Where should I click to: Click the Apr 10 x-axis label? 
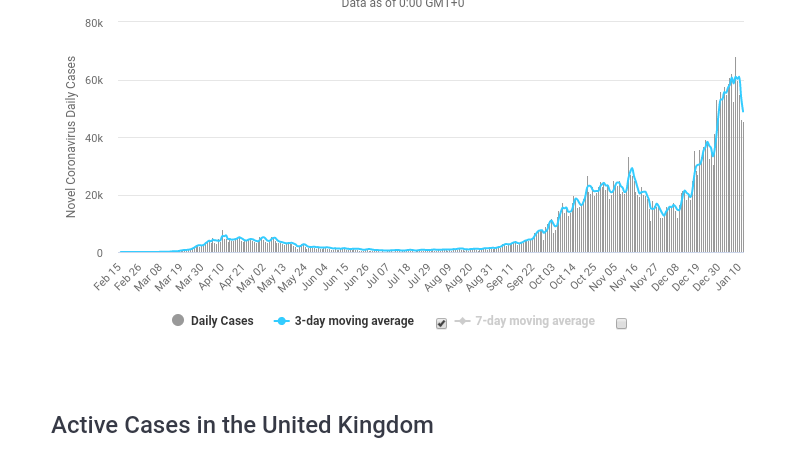(211, 275)
